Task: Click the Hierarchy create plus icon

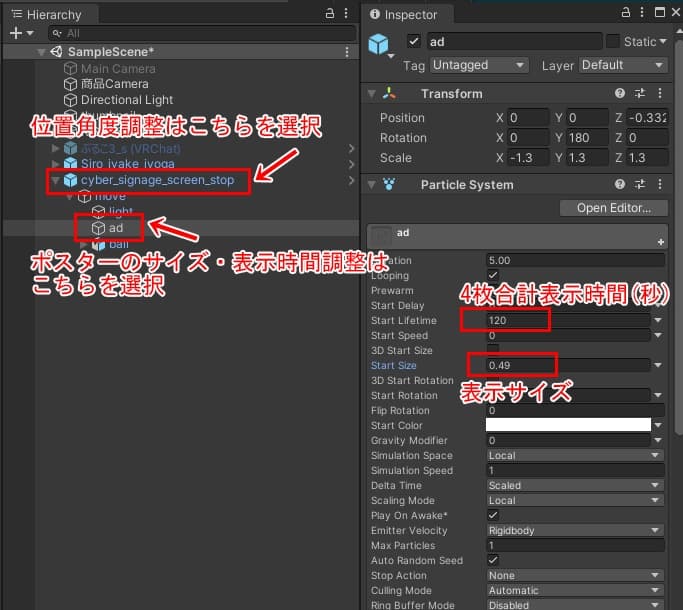Action: pyautogui.click(x=14, y=33)
